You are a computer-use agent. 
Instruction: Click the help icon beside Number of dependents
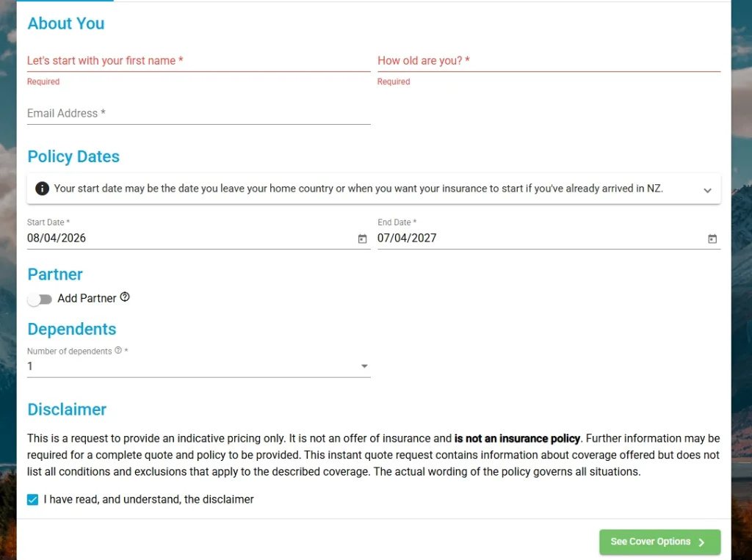(x=118, y=351)
